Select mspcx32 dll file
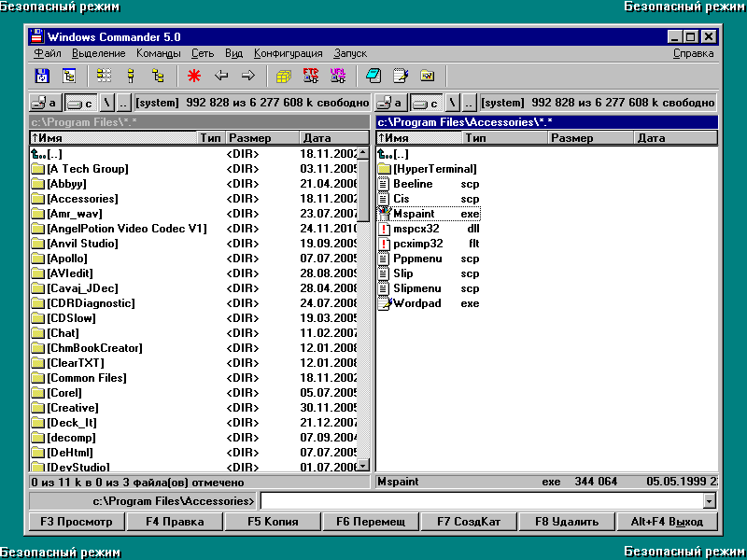This screenshot has height=560, width=747. (429, 229)
